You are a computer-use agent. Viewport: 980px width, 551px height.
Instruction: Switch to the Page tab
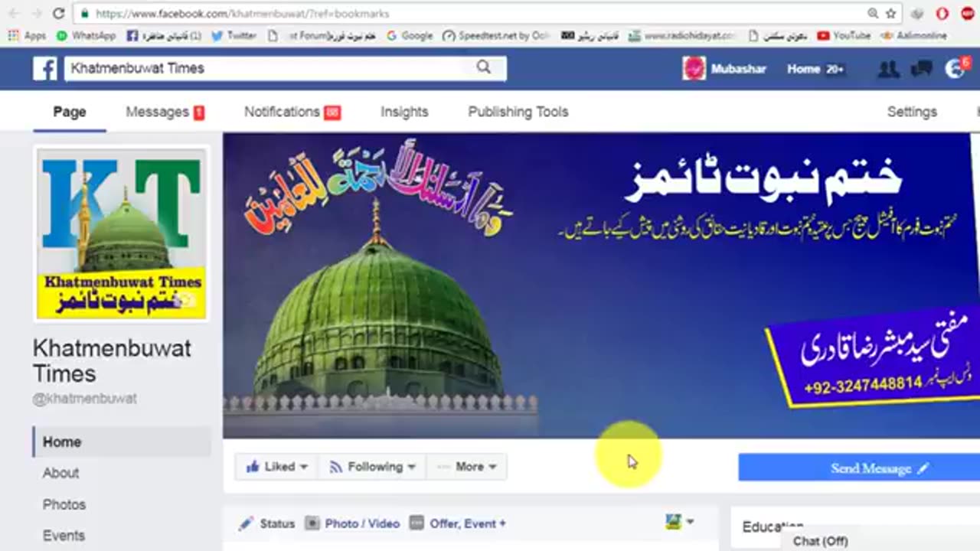[69, 112]
